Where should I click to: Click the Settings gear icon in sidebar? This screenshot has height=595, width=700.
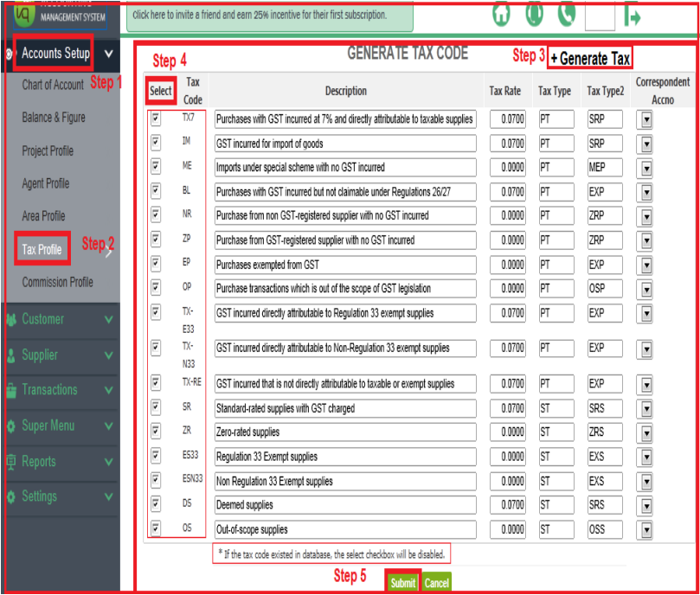11,497
